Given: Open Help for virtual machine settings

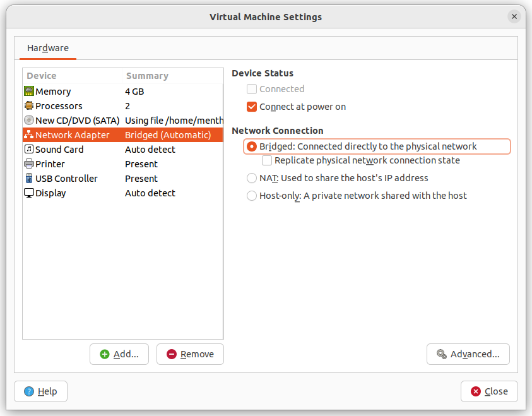Looking at the screenshot, I should pos(40,391).
